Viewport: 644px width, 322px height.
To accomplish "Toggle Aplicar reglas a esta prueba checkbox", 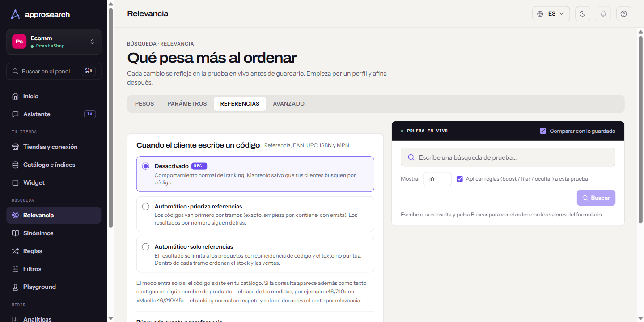I will (460, 179).
